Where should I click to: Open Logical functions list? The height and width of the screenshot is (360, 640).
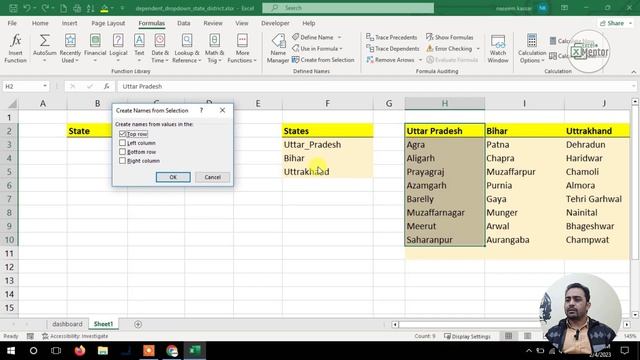118,48
